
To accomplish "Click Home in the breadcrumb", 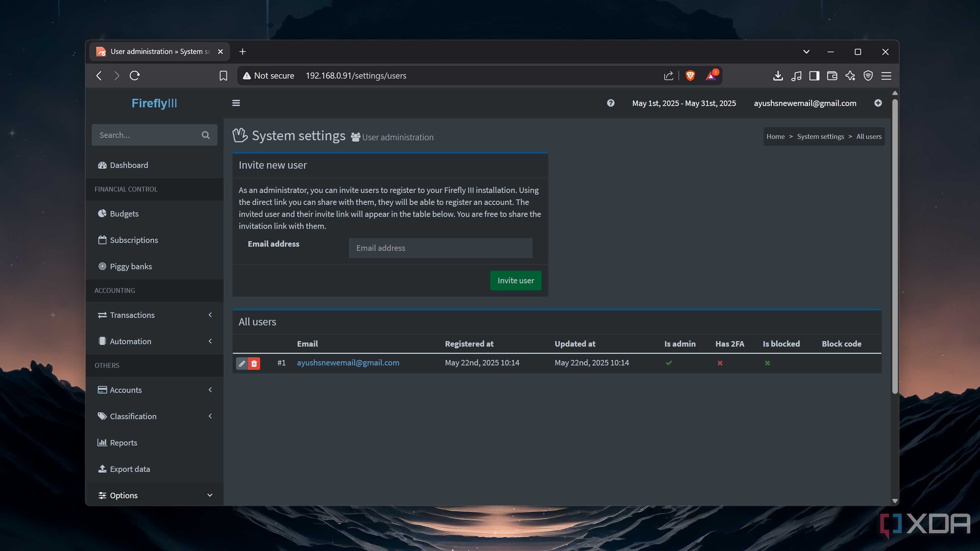I will (x=775, y=136).
